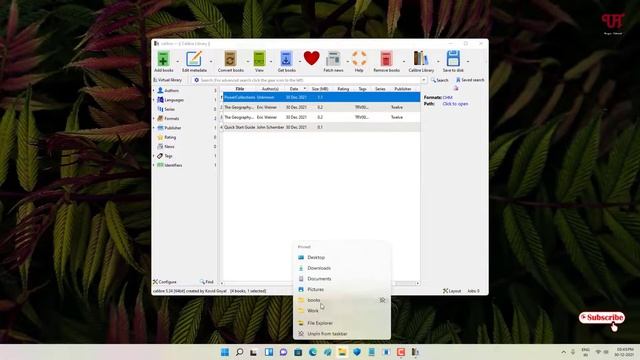Open the Save to disk dropdown arrow
The height and width of the screenshot is (360, 640).
click(468, 62)
